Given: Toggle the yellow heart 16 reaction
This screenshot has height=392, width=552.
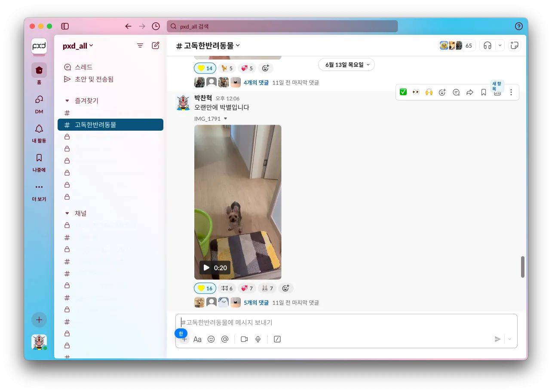Looking at the screenshot, I should [205, 288].
